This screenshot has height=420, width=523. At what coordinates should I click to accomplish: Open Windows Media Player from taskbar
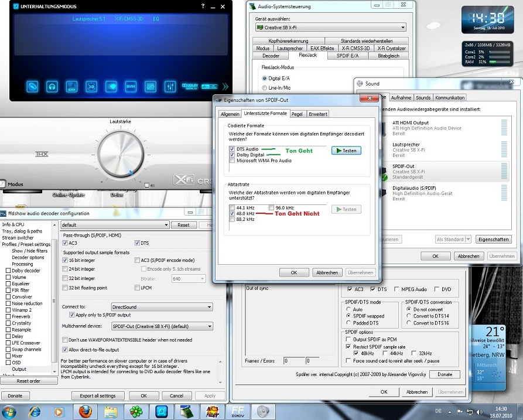coord(59,412)
